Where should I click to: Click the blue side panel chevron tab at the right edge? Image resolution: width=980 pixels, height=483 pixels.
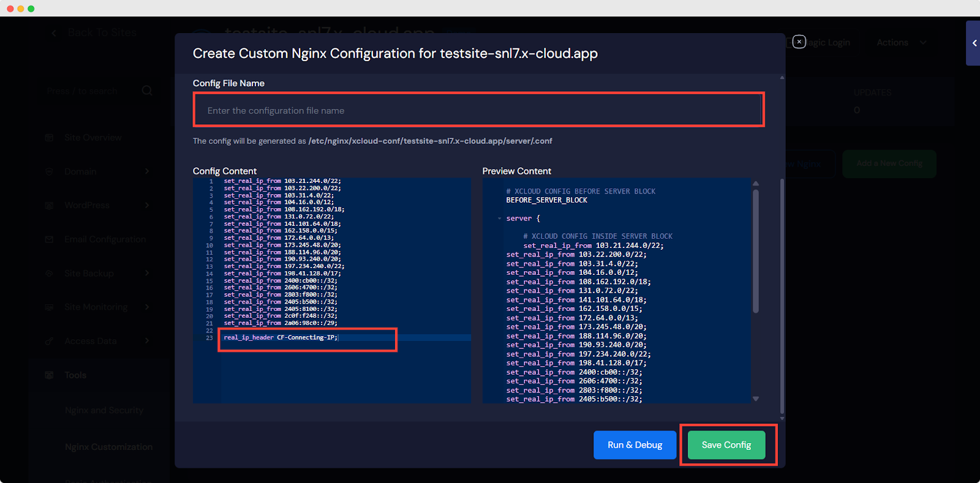[973, 43]
